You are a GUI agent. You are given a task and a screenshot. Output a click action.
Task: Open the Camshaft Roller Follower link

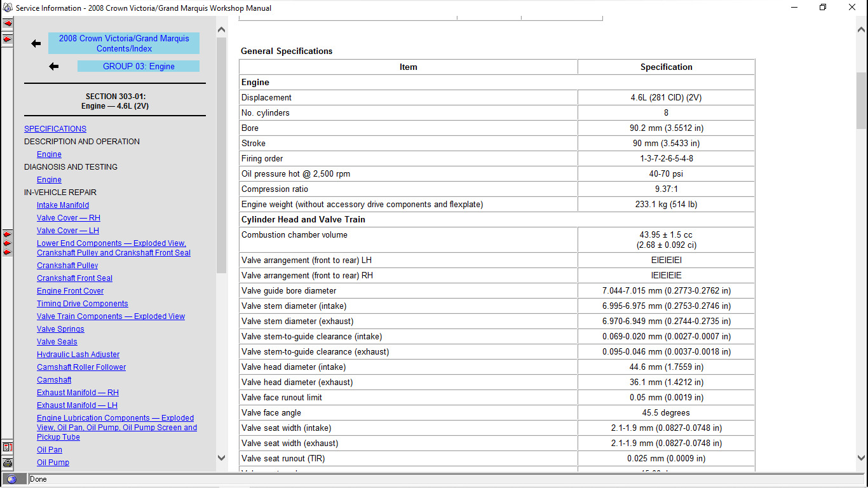[x=81, y=367]
